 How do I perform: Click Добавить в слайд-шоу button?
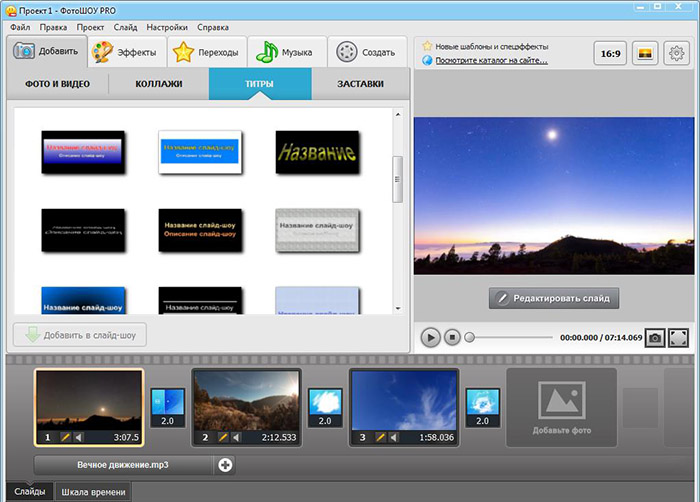[80, 335]
